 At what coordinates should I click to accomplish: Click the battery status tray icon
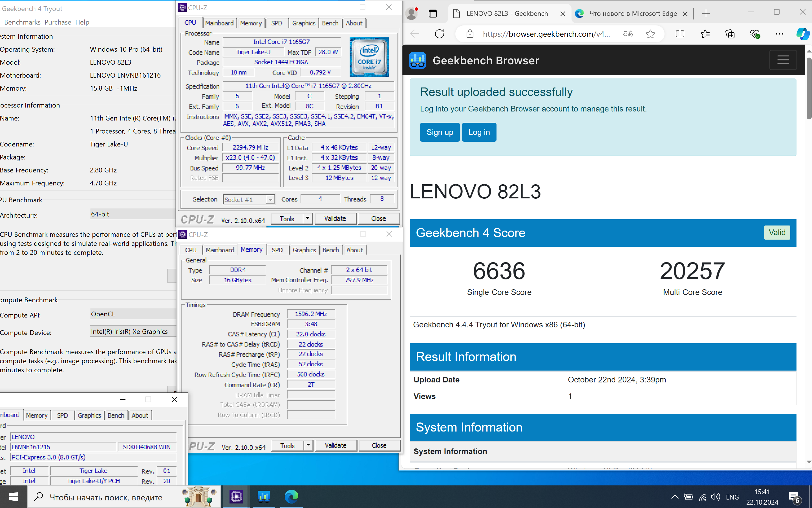(x=689, y=497)
